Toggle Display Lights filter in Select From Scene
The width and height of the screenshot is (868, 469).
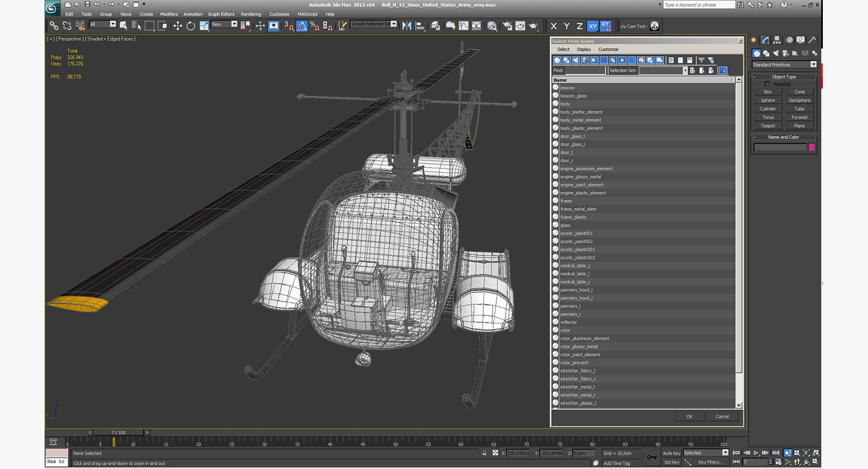point(576,60)
